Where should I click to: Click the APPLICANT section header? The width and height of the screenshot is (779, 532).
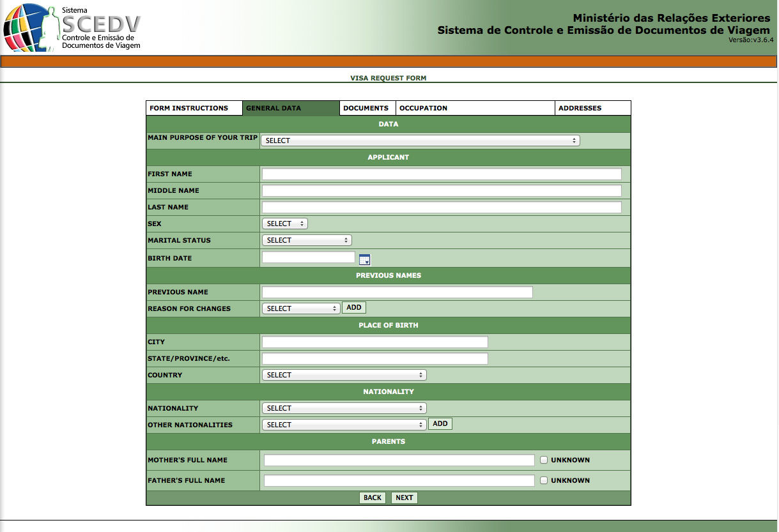point(389,157)
